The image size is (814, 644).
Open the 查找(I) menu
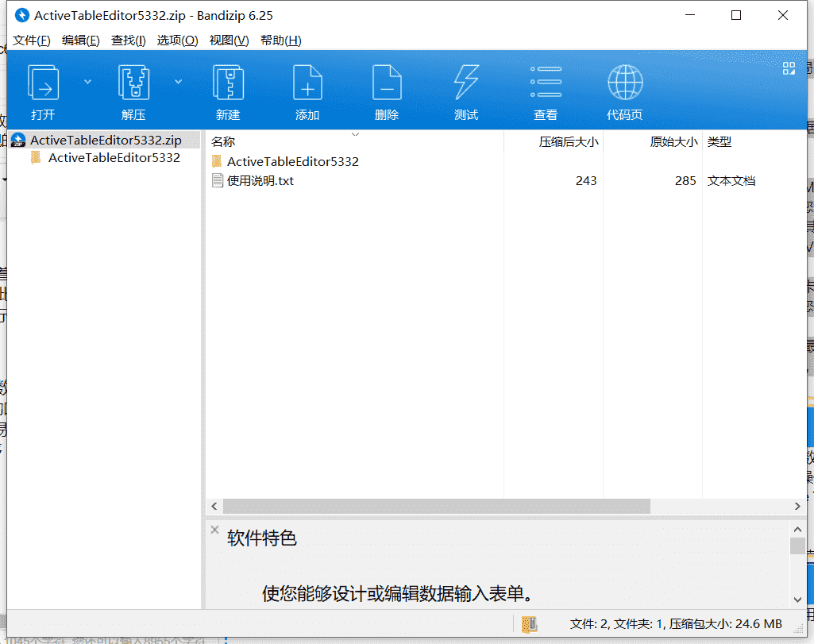[x=128, y=40]
